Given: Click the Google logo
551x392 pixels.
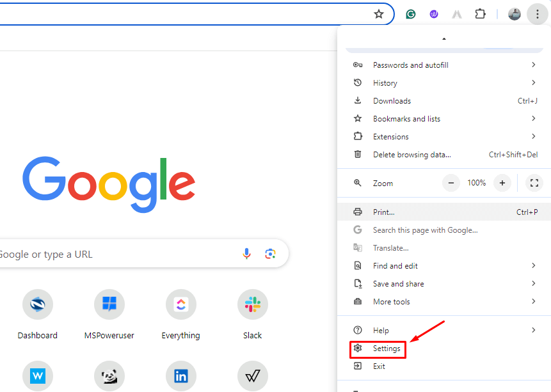Looking at the screenshot, I should click(109, 184).
